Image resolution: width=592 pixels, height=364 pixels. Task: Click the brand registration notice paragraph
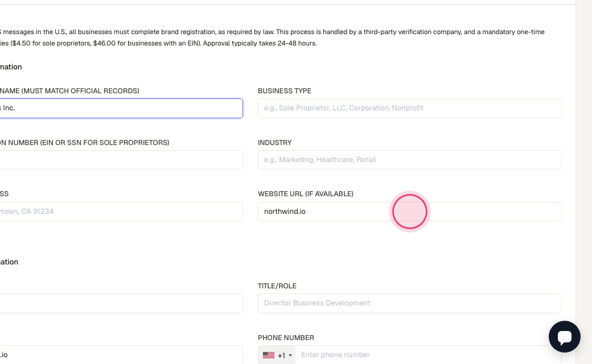[272, 38]
